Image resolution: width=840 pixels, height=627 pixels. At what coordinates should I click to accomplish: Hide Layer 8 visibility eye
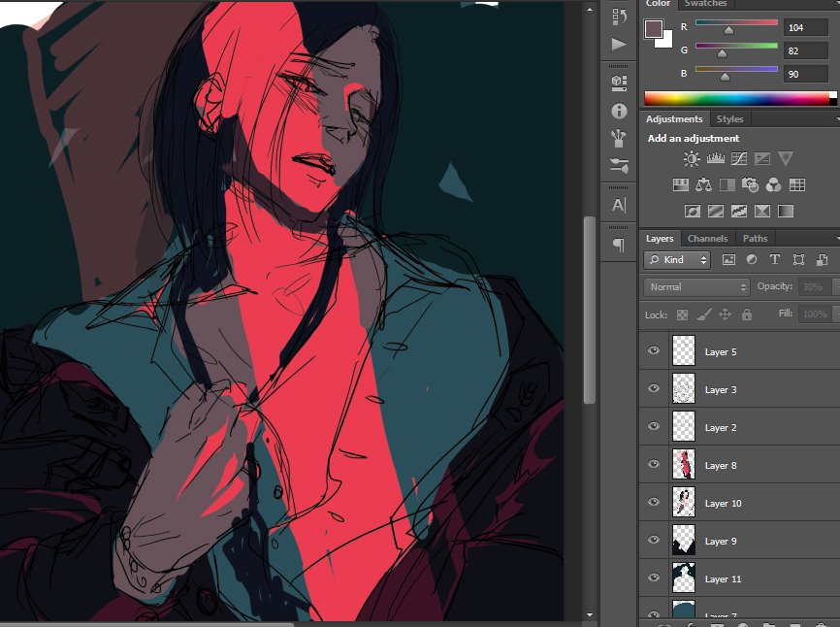[654, 464]
